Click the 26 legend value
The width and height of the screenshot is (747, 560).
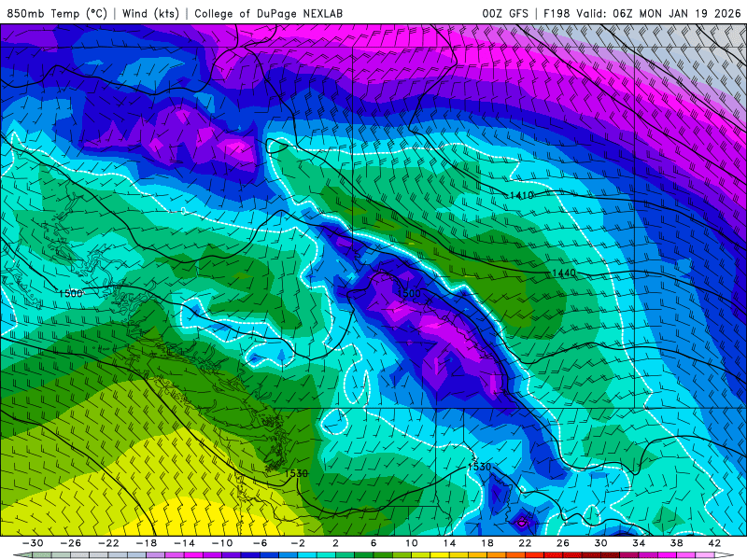point(563,543)
